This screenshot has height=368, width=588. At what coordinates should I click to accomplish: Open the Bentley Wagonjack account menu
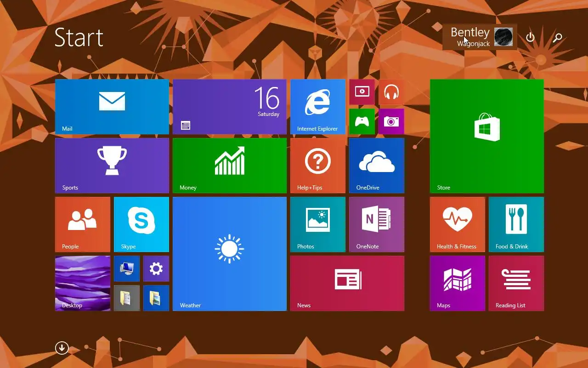coord(480,37)
